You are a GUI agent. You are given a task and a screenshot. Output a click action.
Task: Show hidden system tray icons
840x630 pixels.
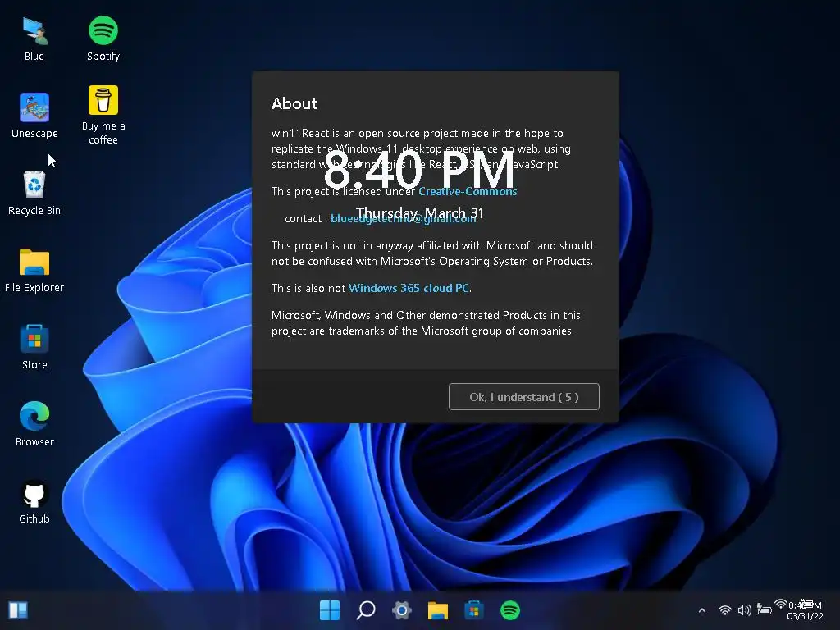pyautogui.click(x=702, y=610)
